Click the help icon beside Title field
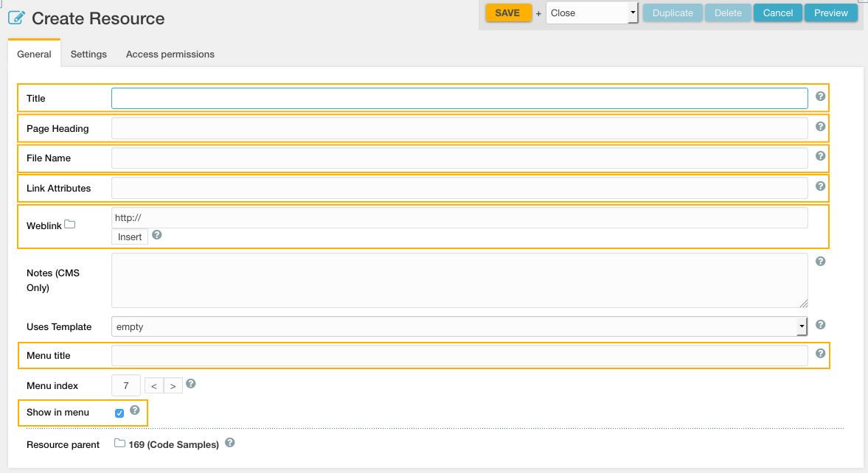The width and height of the screenshot is (868, 473). click(x=821, y=97)
